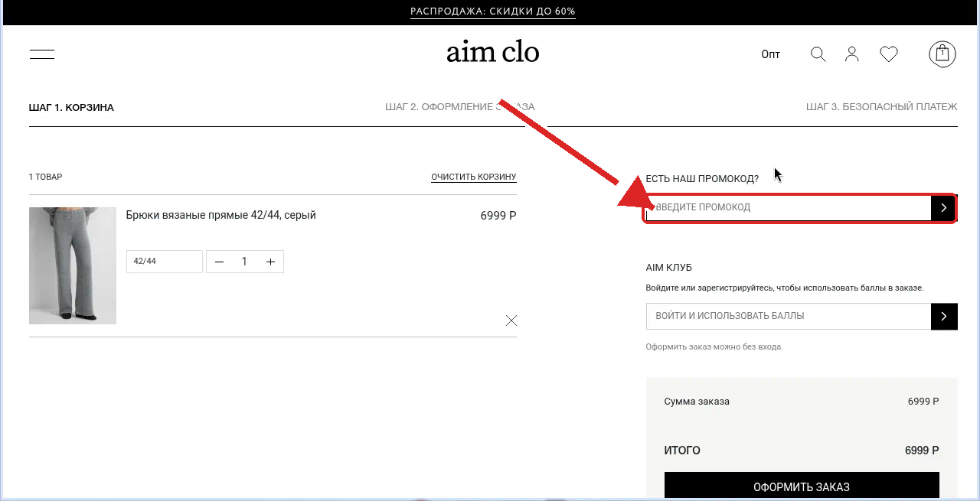This screenshot has height=501, width=980.
Task: Open the shopping bag cart icon
Action: tap(942, 54)
